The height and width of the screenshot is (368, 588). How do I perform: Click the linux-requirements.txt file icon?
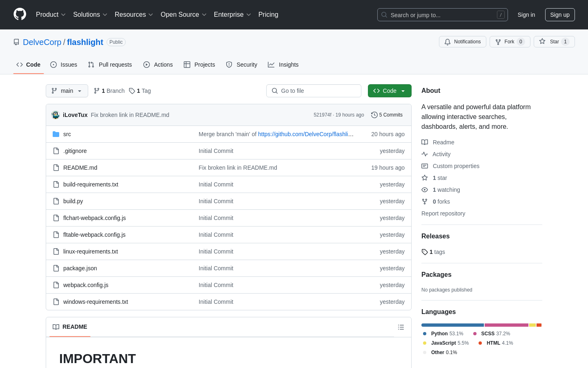56,251
